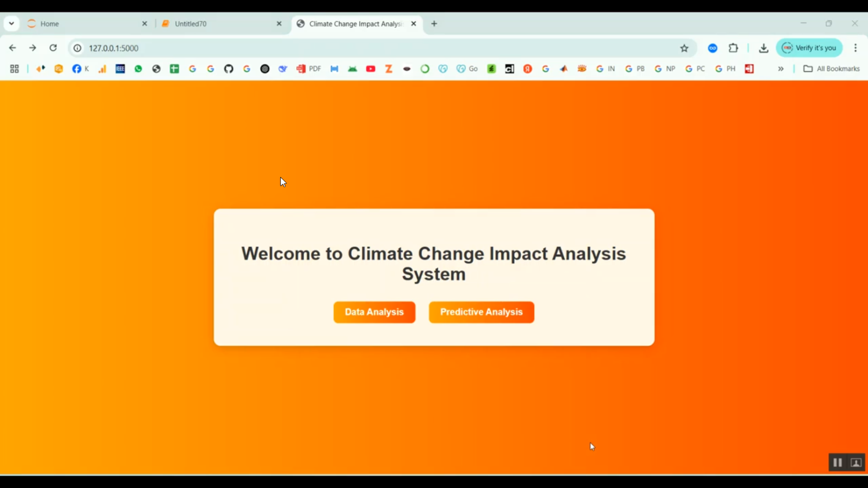Open the Chrome three-dot menu

[x=855, y=48]
